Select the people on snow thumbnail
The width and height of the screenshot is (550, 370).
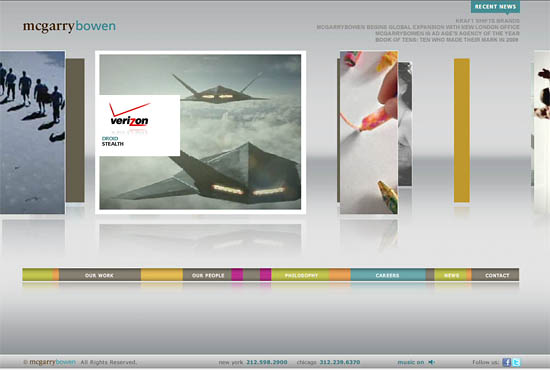(32, 132)
